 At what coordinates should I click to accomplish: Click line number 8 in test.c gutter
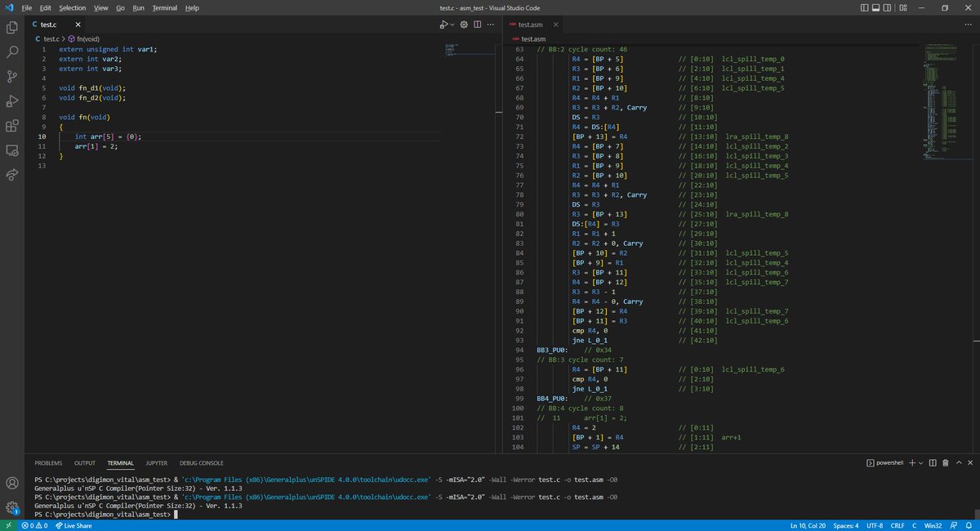(44, 118)
